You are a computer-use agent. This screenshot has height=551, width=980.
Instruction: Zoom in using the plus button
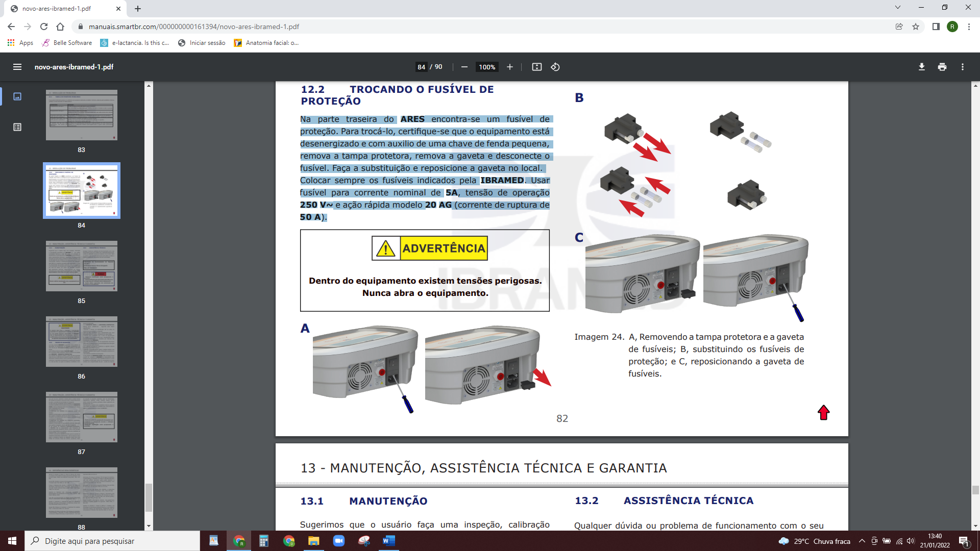click(x=509, y=67)
